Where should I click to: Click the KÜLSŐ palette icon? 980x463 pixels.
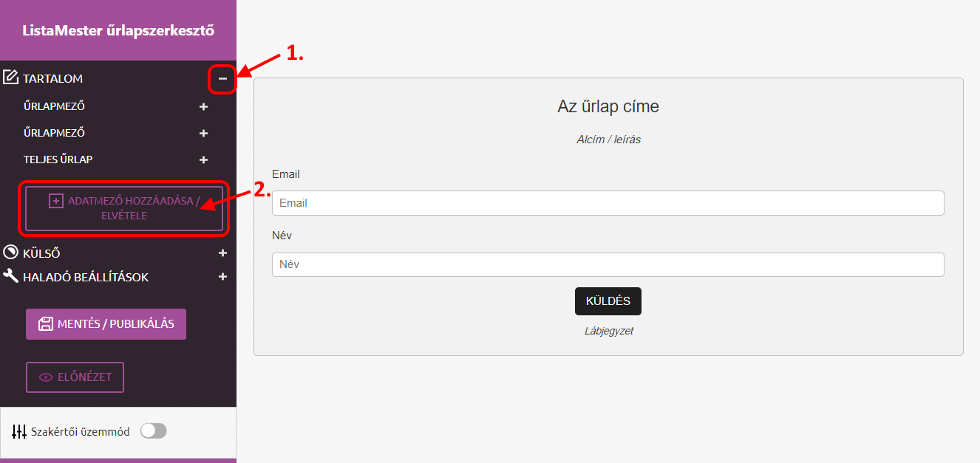[10, 253]
